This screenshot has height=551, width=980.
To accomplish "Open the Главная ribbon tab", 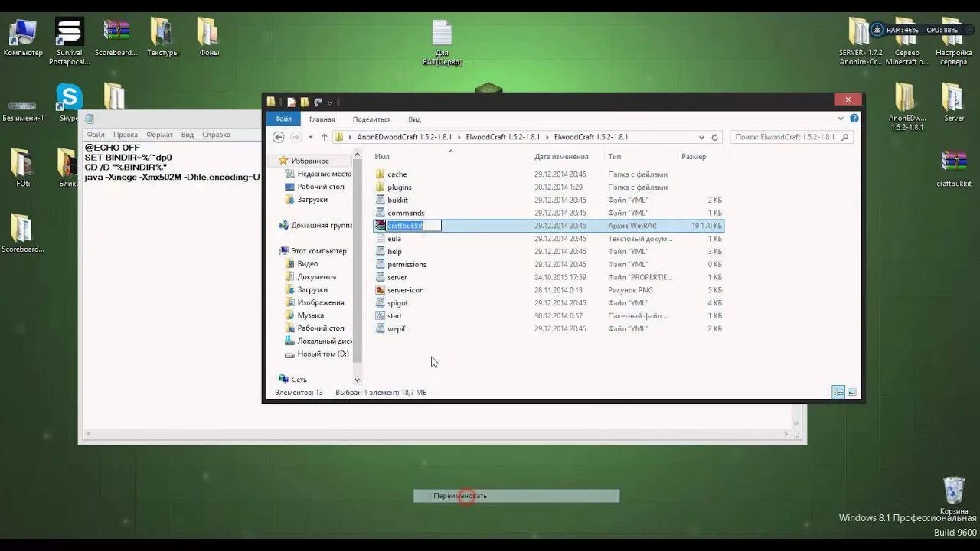I will coord(322,119).
